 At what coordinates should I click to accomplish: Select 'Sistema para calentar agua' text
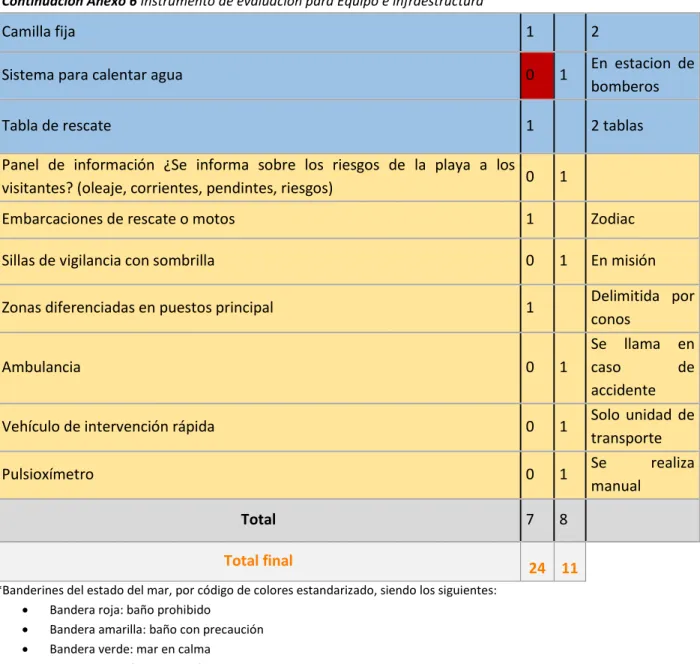(x=92, y=75)
